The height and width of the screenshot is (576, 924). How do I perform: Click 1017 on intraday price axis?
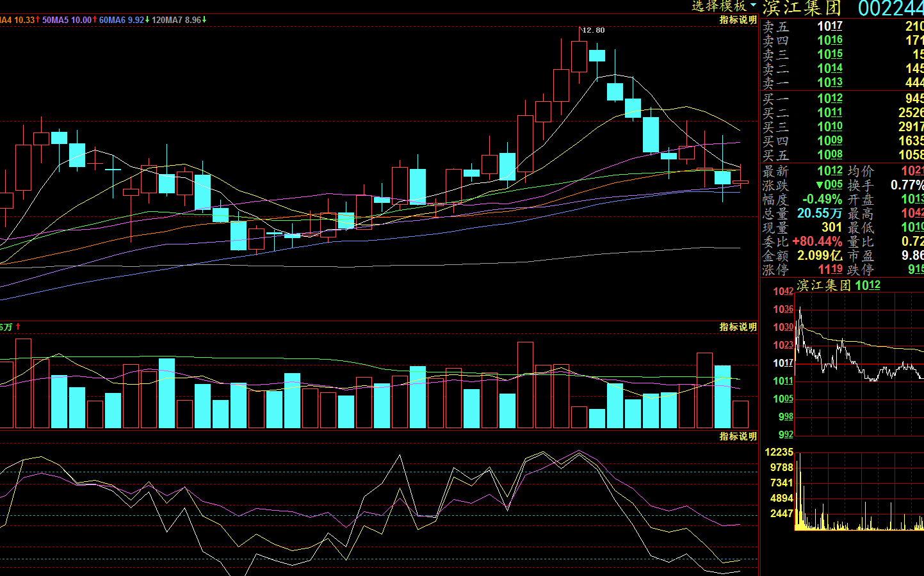pos(783,363)
